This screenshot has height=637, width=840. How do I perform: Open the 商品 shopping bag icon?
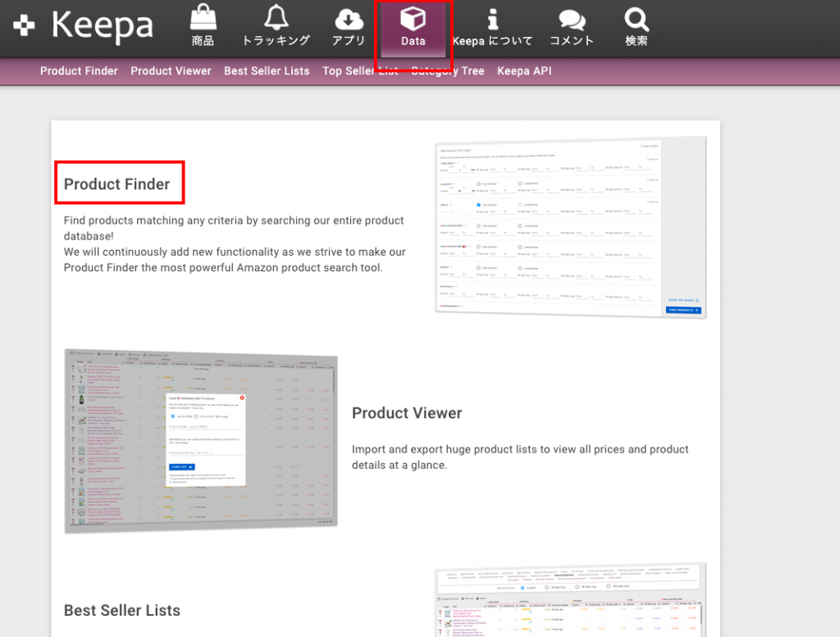point(203,19)
